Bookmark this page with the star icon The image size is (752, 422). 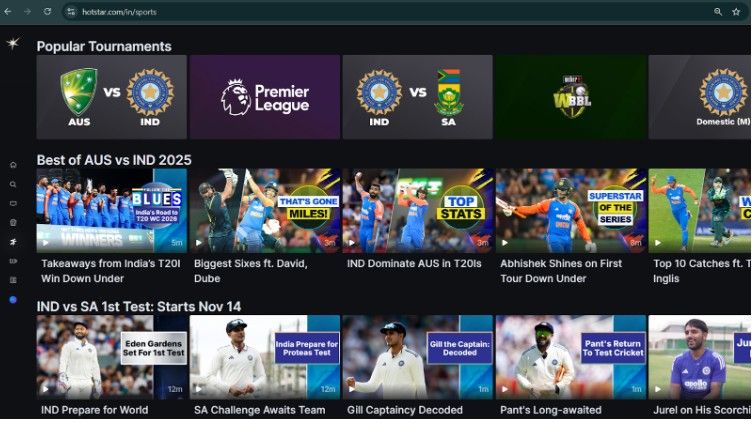pyautogui.click(x=736, y=12)
